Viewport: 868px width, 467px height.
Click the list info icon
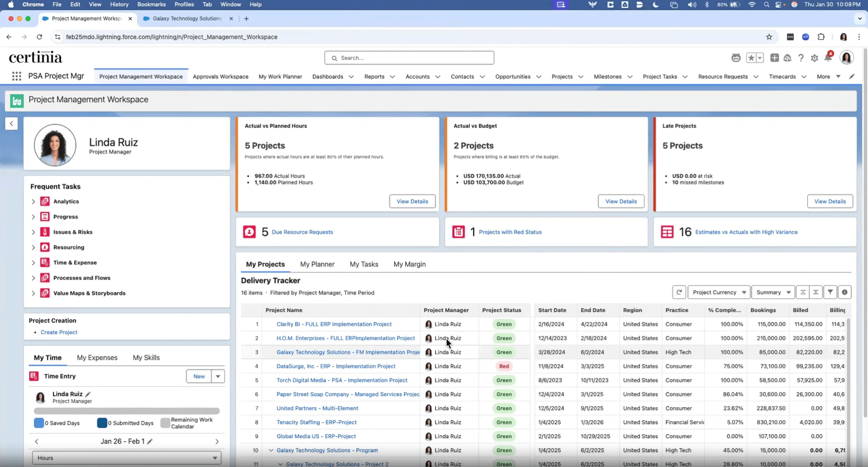click(x=845, y=292)
